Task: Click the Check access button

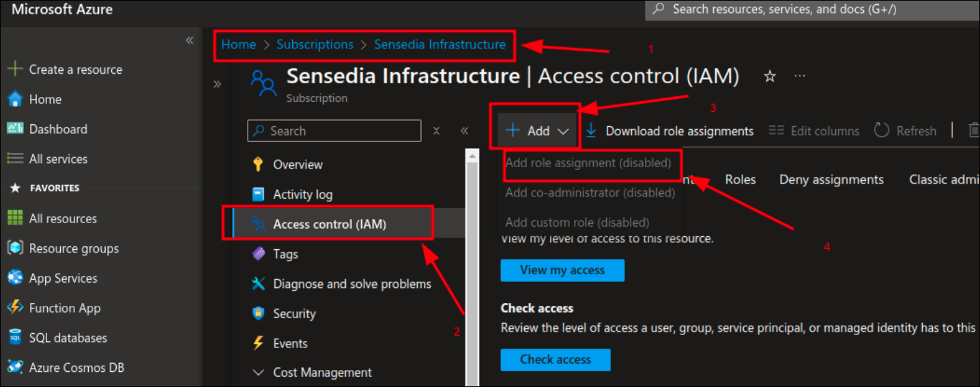Action: pos(555,360)
